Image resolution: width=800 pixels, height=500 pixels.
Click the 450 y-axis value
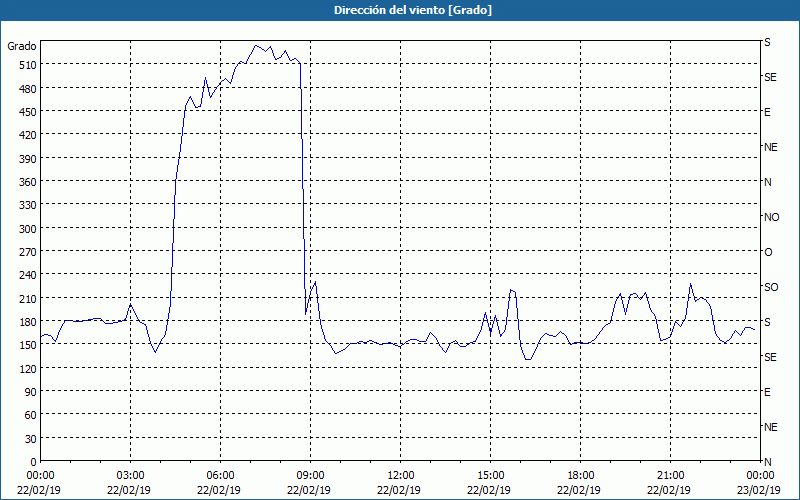29,112
